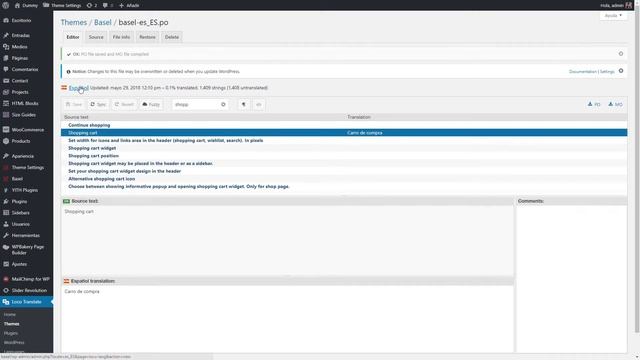
Task: Download the MO file
Action: coord(615,104)
